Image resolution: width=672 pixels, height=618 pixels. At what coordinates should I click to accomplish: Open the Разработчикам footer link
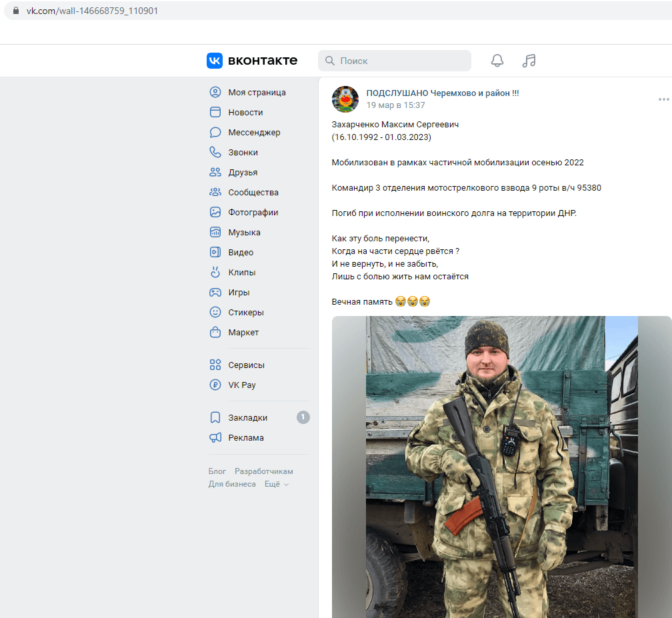pos(263,472)
